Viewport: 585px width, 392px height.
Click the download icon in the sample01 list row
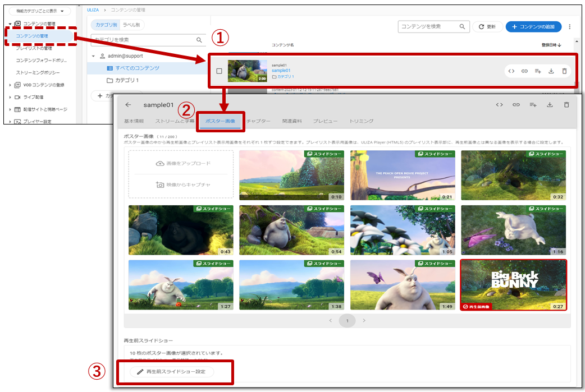pyautogui.click(x=551, y=71)
